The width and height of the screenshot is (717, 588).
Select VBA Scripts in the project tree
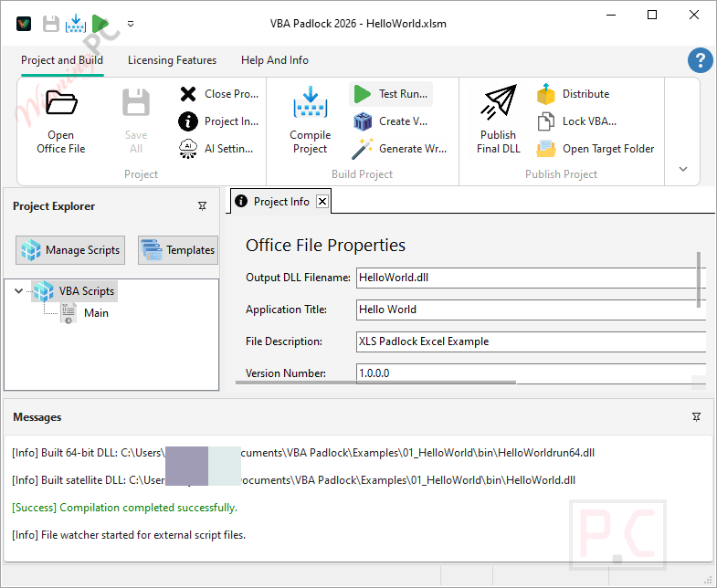point(75,291)
